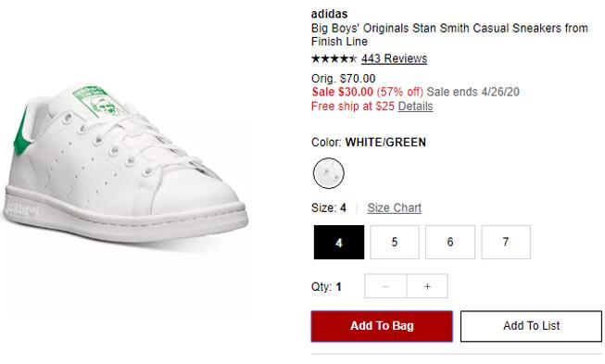This screenshot has width=605, height=364.
Task: Choose size 6 option
Action: pos(450,242)
